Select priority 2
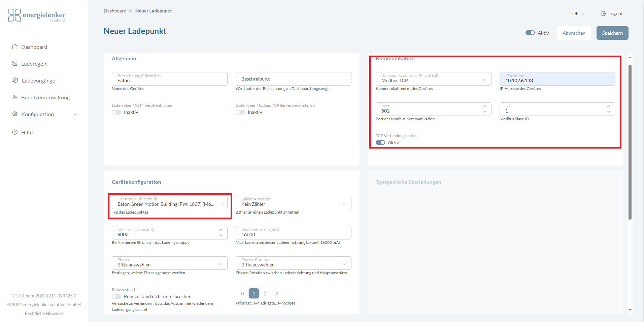Screen dimensions: 644x322 coord(265,294)
